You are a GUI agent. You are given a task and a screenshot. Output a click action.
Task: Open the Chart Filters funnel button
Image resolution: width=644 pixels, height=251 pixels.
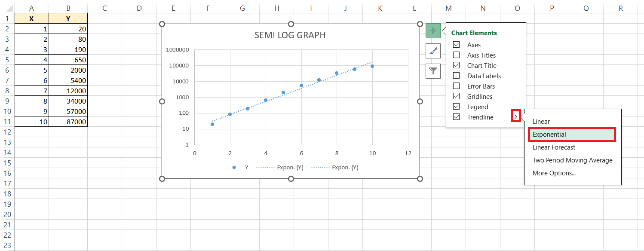[433, 71]
